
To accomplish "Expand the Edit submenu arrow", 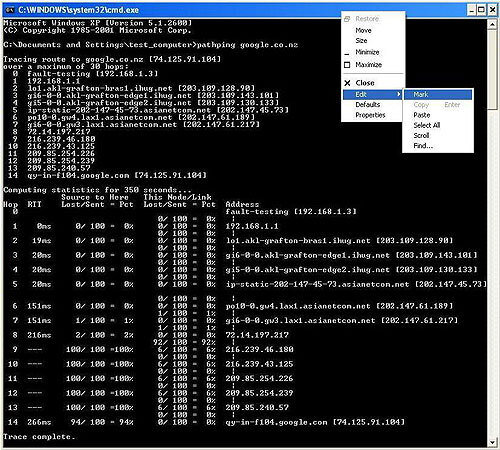I will [399, 94].
